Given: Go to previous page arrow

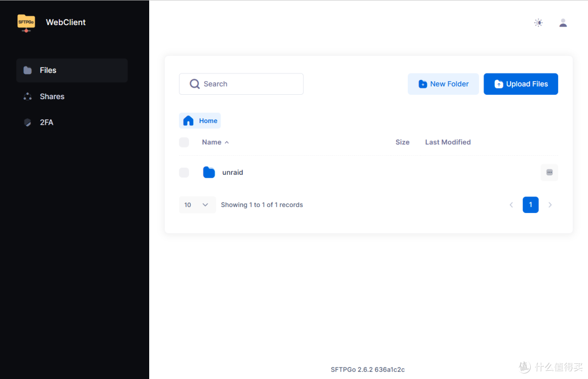Looking at the screenshot, I should point(511,205).
